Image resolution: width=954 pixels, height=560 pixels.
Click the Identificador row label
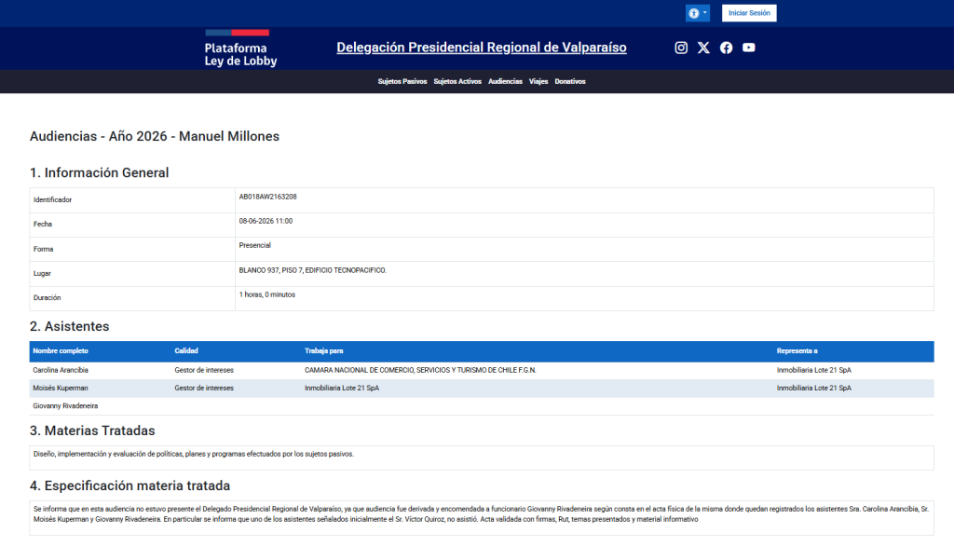point(52,199)
